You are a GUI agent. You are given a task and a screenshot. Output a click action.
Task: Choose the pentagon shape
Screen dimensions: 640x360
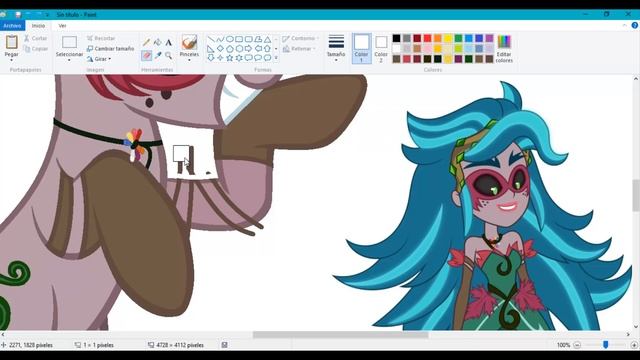[230, 49]
